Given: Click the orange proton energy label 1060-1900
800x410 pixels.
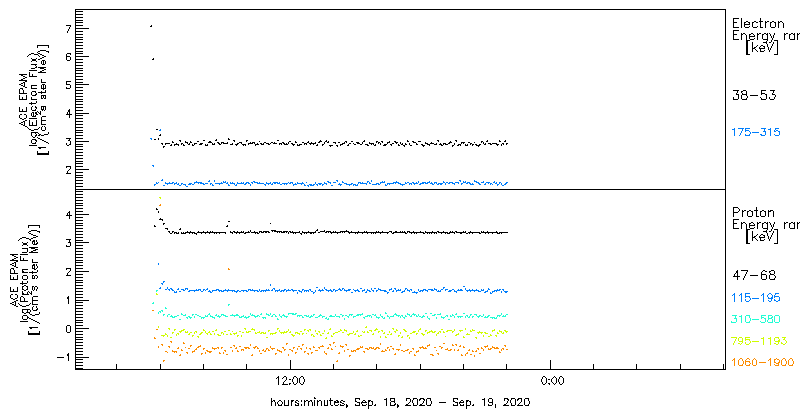Looking at the screenshot, I should click(763, 362).
